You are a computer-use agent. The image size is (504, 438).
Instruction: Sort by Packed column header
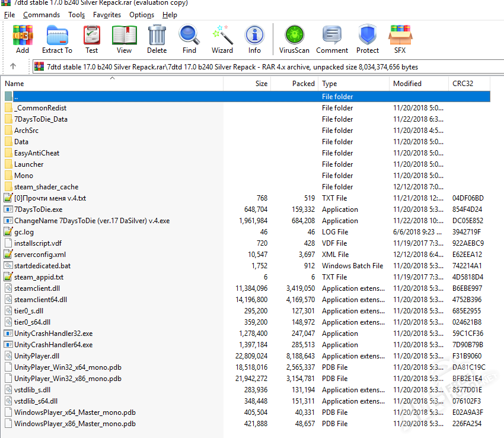[303, 84]
